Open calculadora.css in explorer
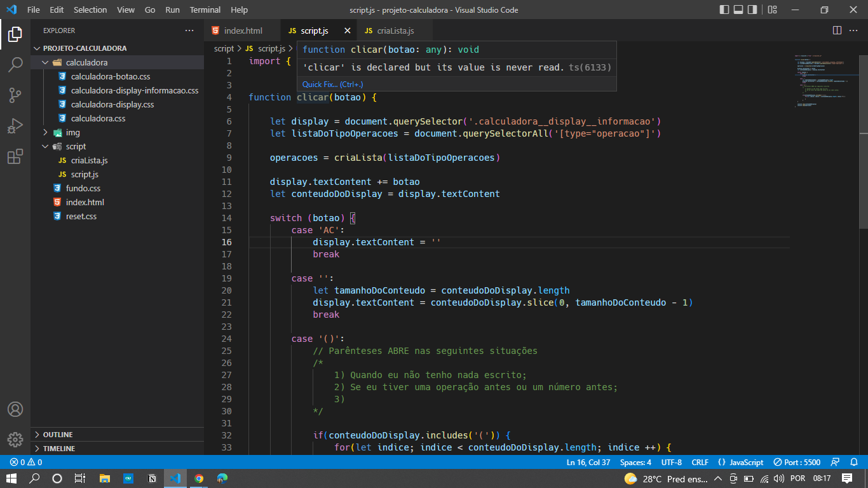The image size is (868, 488). coord(98,118)
